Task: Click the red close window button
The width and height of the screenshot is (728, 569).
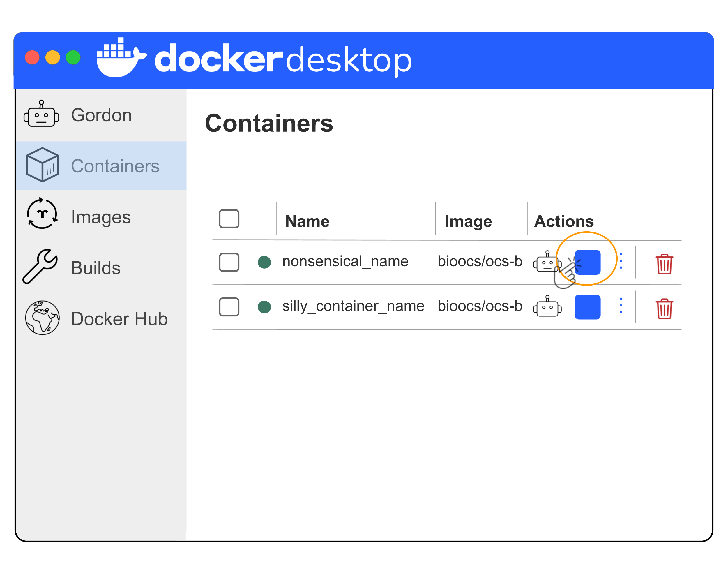Action: pyautogui.click(x=32, y=57)
